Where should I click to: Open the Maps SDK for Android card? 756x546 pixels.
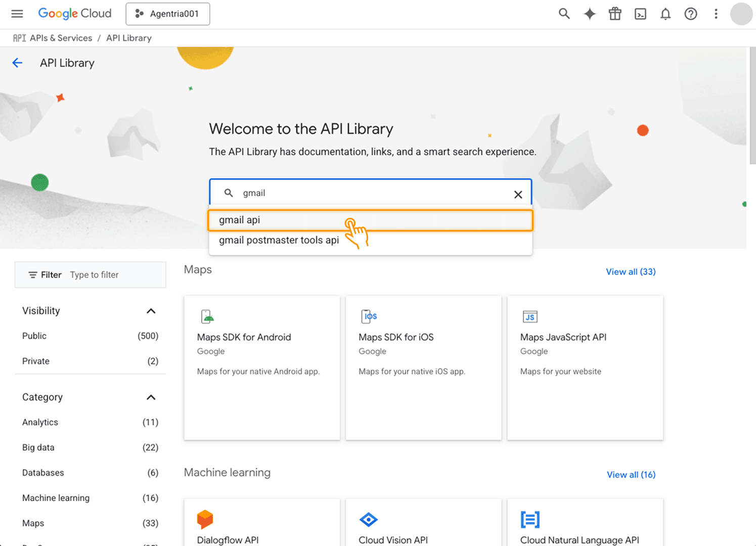[262, 368]
